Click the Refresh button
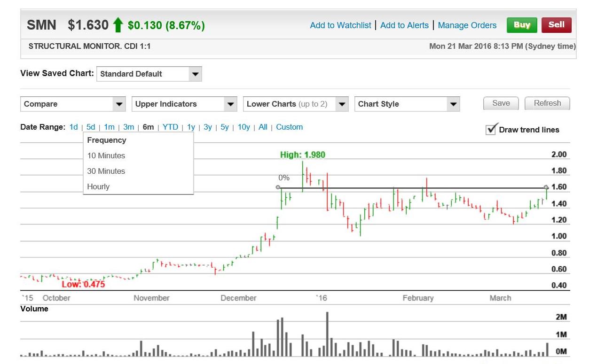The image size is (589, 364). pos(547,103)
